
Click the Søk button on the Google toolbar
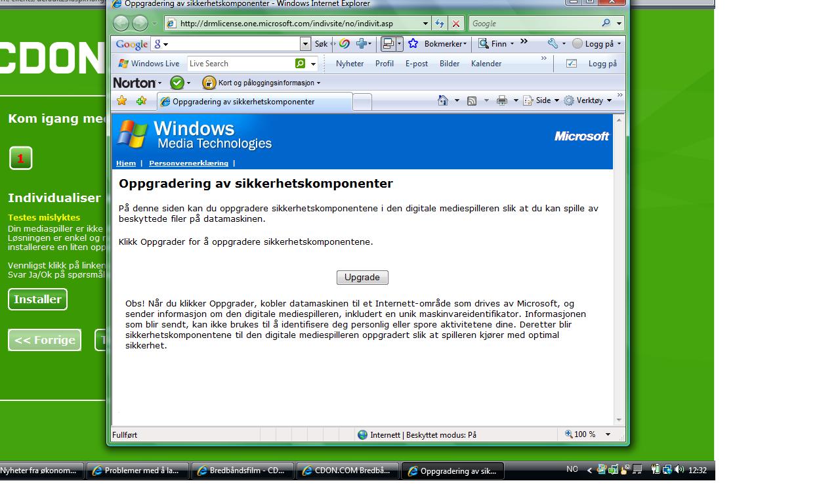tap(321, 44)
